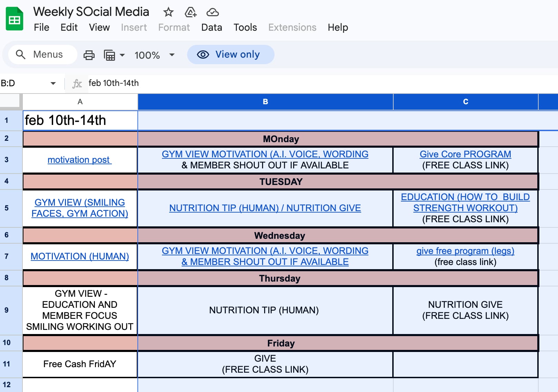Open the Data menu

(x=212, y=28)
